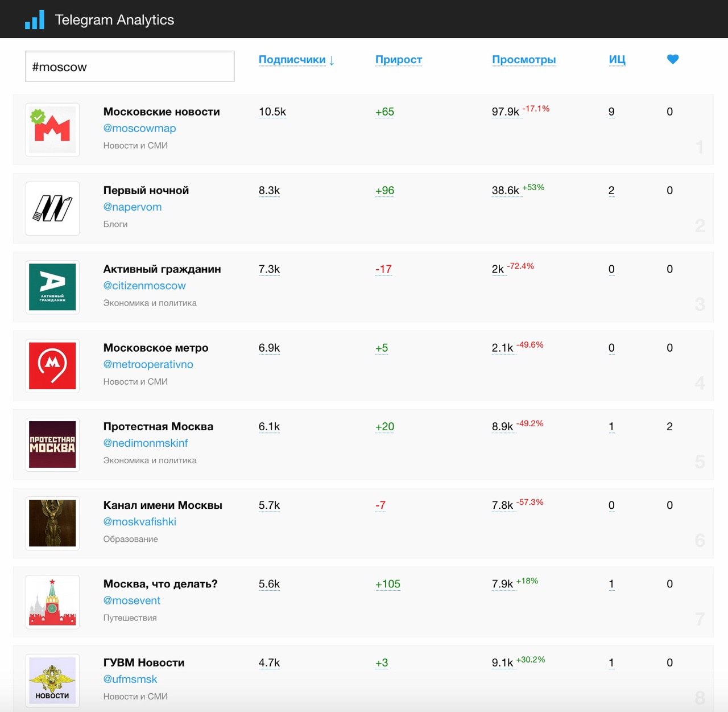Click 7.8k views value
The width and height of the screenshot is (728, 712).
[x=502, y=505]
